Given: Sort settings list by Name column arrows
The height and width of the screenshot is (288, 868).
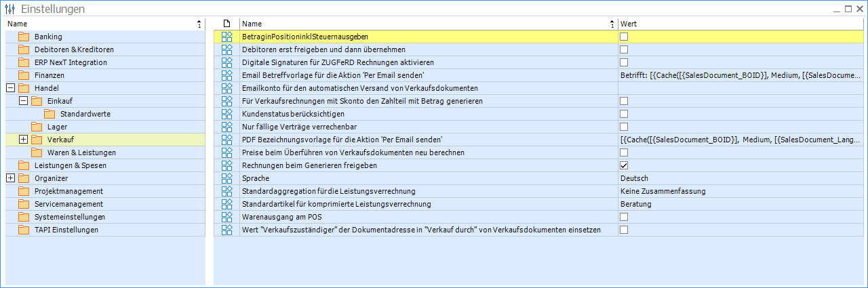Looking at the screenshot, I should [613, 24].
